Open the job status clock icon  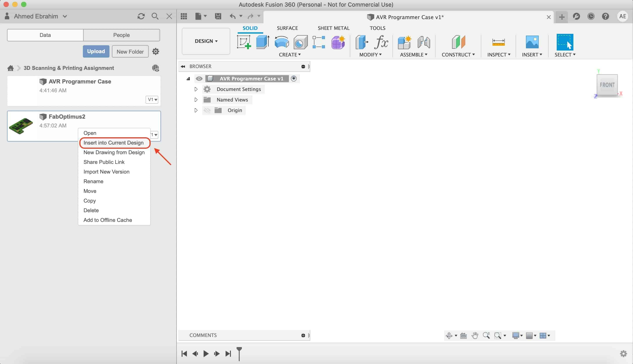click(x=591, y=16)
